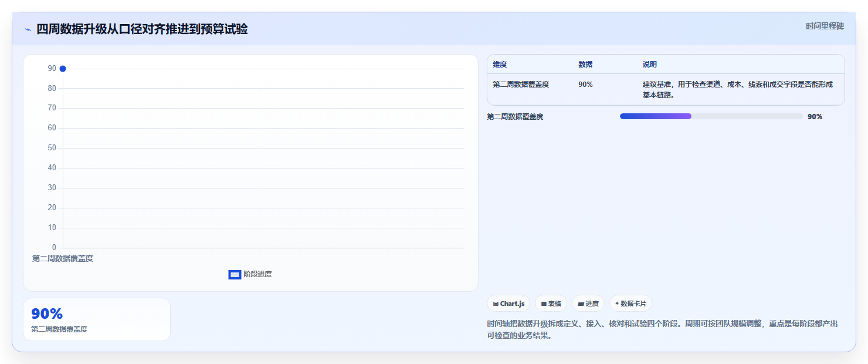Click the 第二周数据覆盖度 progress bar
868x364 pixels.
point(711,116)
